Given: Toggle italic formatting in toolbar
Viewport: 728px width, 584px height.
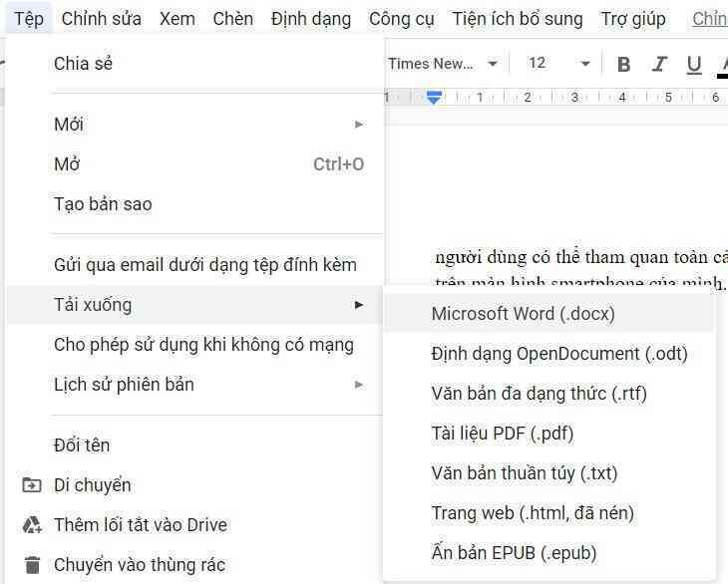Looking at the screenshot, I should (659, 64).
